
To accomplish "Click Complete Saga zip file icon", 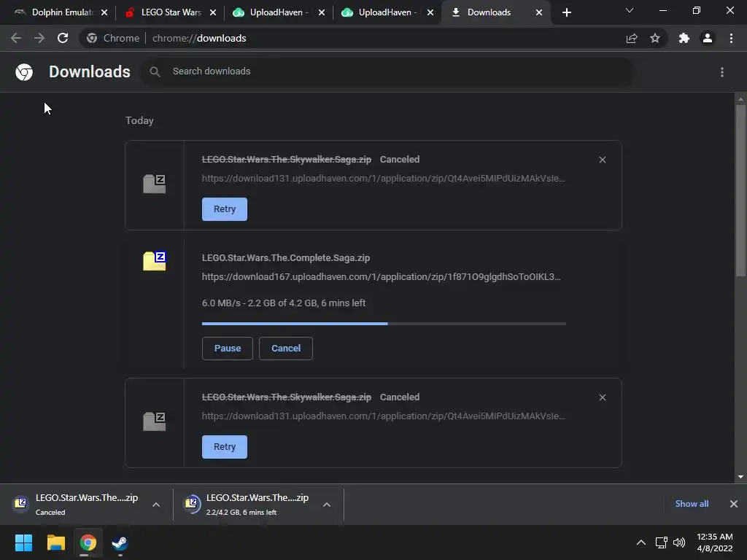I will point(155,261).
